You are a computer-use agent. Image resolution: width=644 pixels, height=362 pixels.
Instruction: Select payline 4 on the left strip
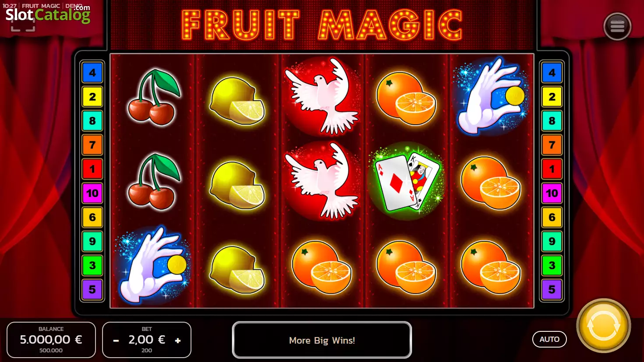(92, 73)
